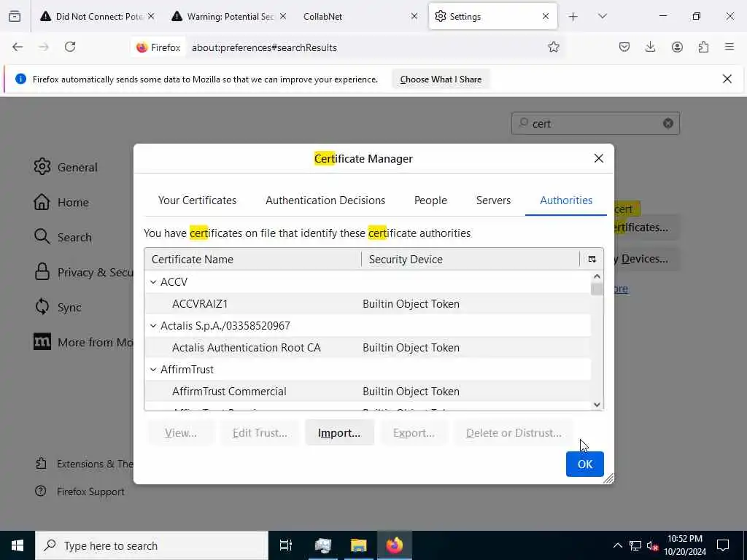Open the network tray icon

point(635,545)
